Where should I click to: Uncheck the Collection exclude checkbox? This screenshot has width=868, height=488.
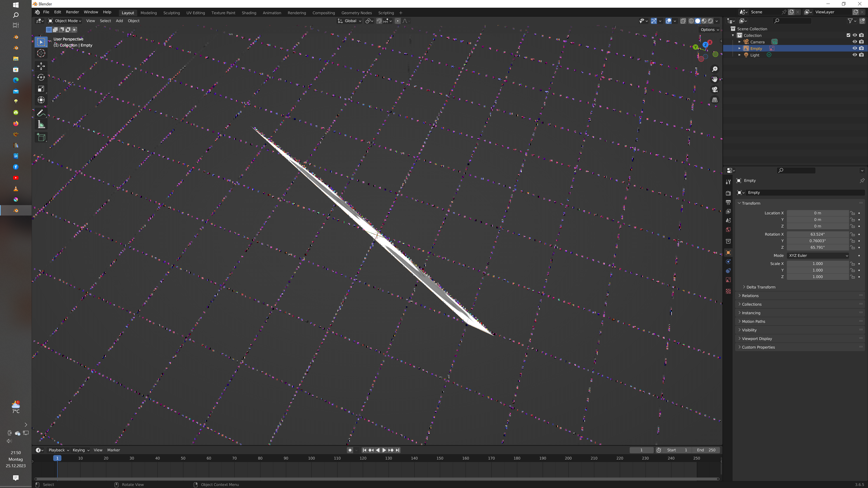tap(848, 35)
